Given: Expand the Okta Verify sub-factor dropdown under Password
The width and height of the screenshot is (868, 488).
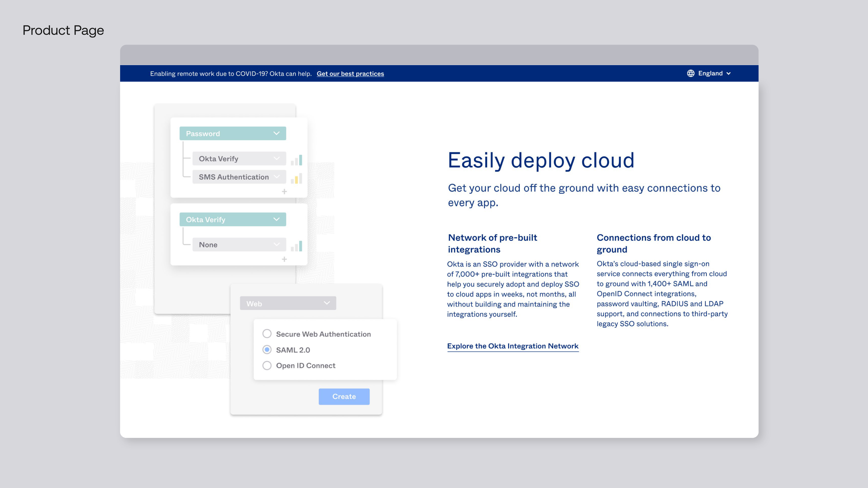Looking at the screenshot, I should click(x=239, y=159).
